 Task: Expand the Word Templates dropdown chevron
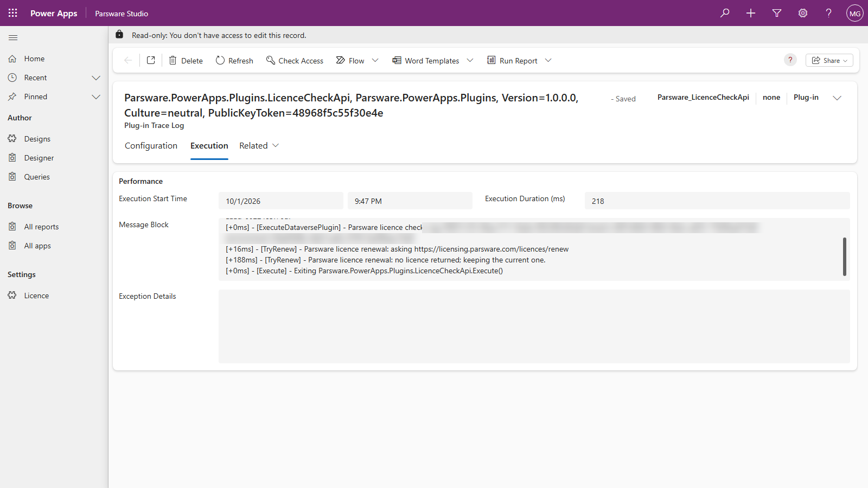470,60
